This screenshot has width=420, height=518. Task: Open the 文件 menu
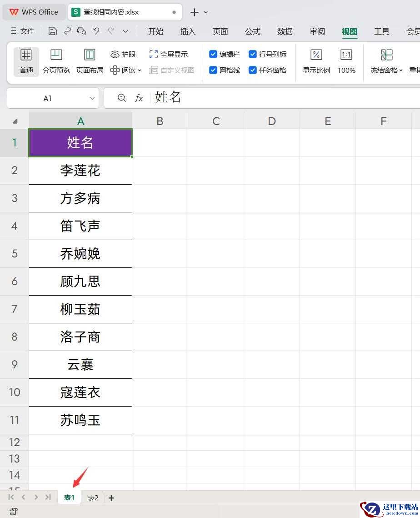pos(22,31)
